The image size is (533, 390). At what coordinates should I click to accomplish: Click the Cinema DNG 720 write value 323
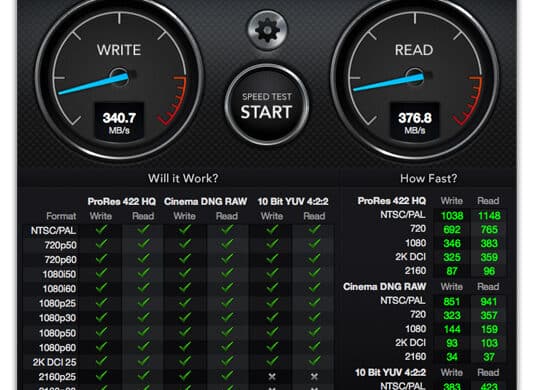[x=452, y=316]
